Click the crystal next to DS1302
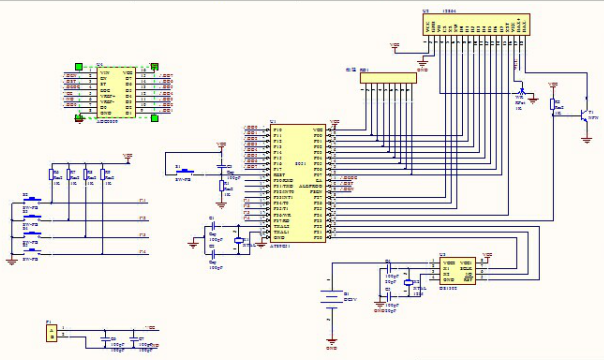The height and width of the screenshot is (360, 604). 408,282
